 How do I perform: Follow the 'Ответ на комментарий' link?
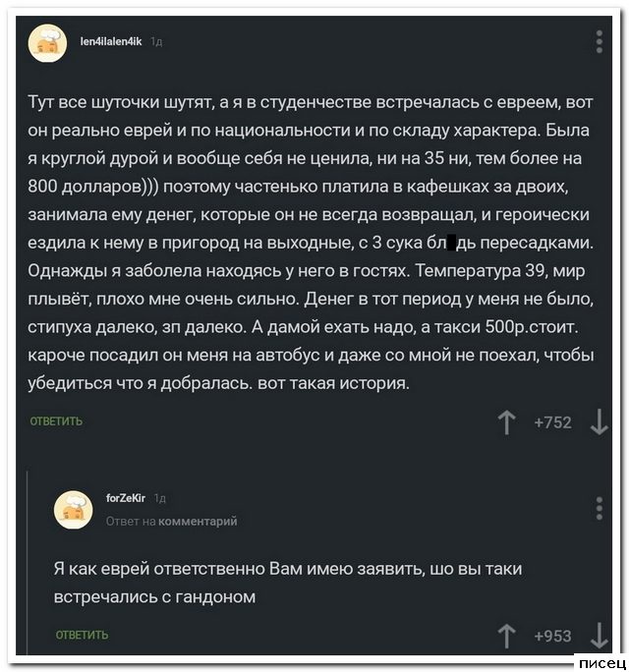click(171, 521)
